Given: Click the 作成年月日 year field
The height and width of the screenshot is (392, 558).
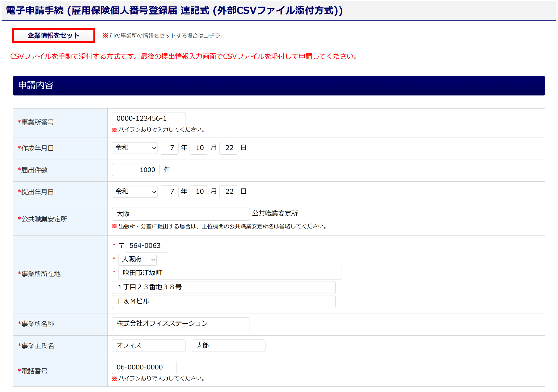Looking at the screenshot, I should 169,148.
